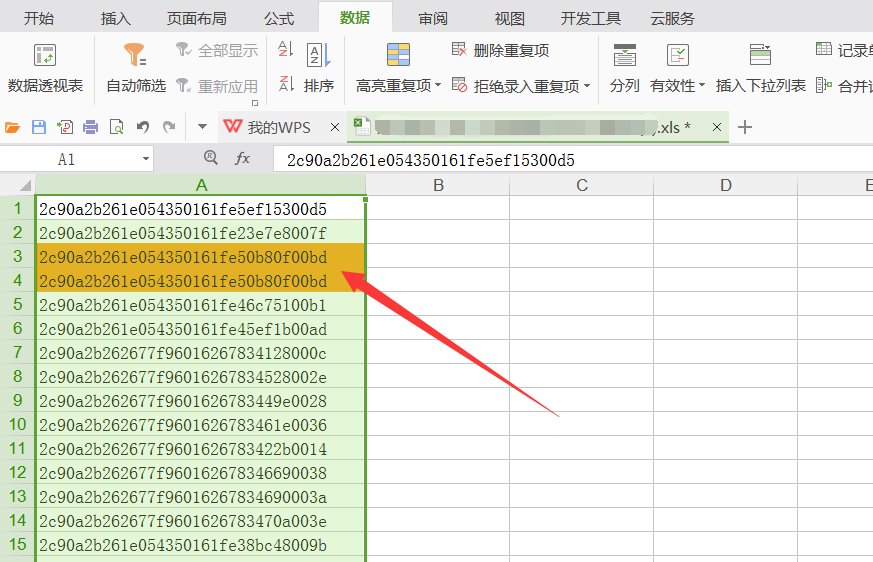Click the fx insert function button

pyautogui.click(x=242, y=159)
